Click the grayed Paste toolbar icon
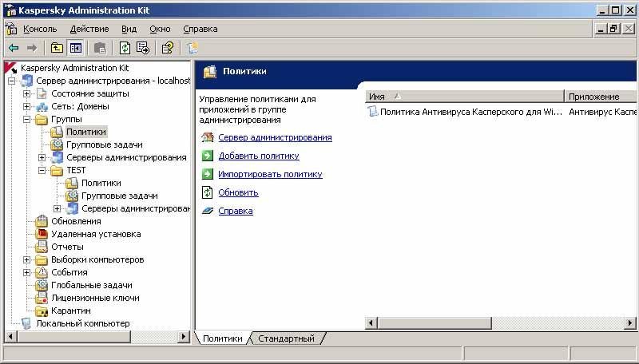This screenshot has width=639, height=364. click(100, 48)
